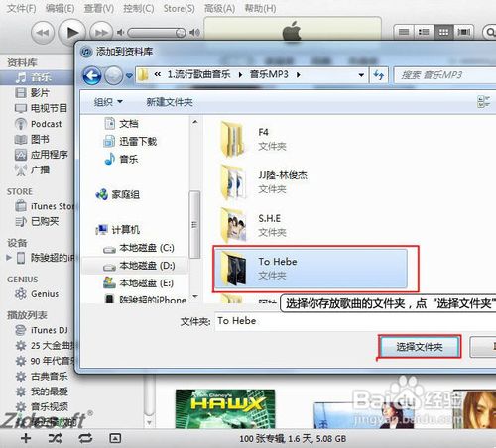Show the artwork viewer button
This screenshot has width=496, height=448.
click(x=115, y=438)
